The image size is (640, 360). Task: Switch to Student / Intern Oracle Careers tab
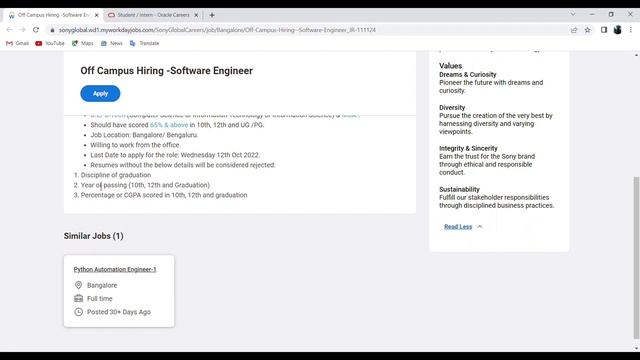153,15
